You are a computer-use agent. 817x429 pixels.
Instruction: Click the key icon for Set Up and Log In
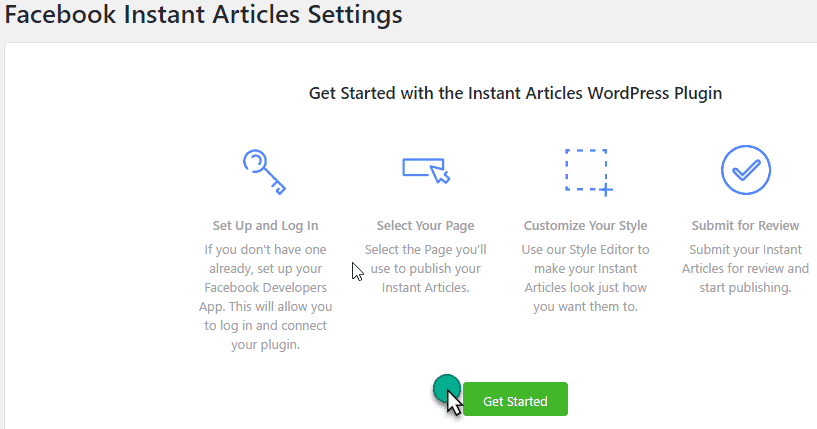pos(265,172)
